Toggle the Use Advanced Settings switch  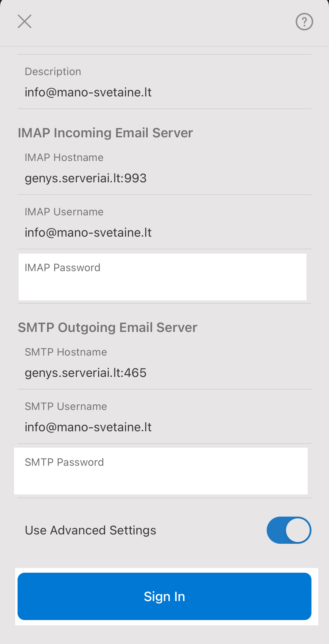[x=289, y=530]
